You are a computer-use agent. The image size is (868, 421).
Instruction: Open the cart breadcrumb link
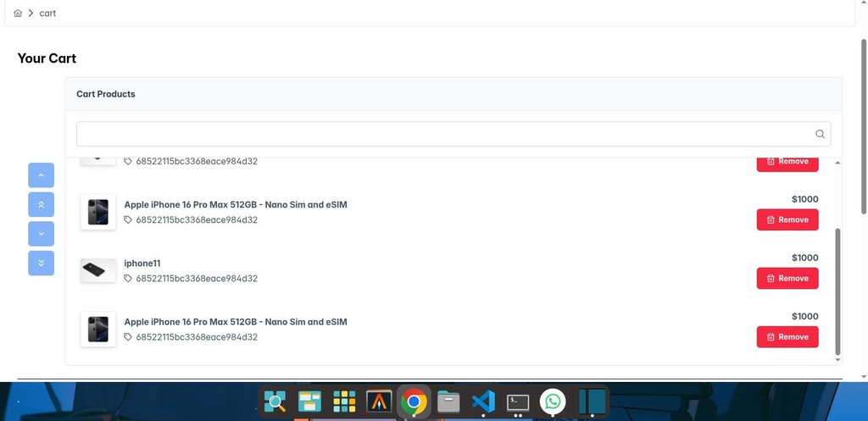pyautogui.click(x=47, y=14)
